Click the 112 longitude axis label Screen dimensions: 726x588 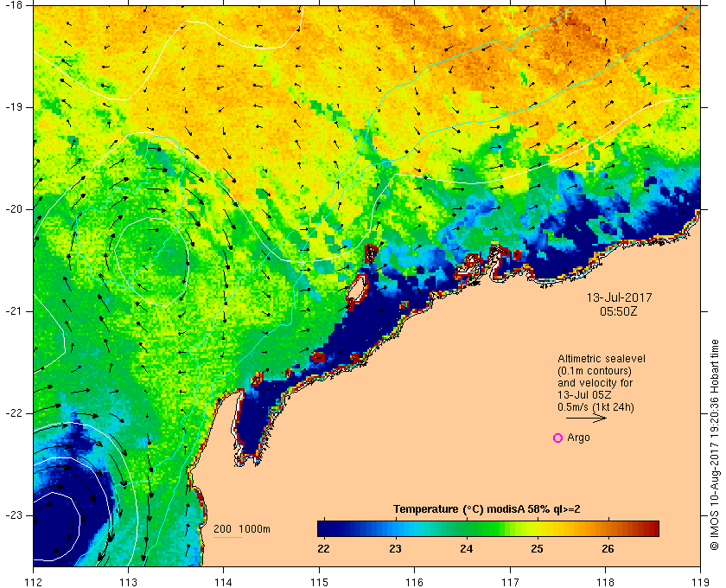33,582
